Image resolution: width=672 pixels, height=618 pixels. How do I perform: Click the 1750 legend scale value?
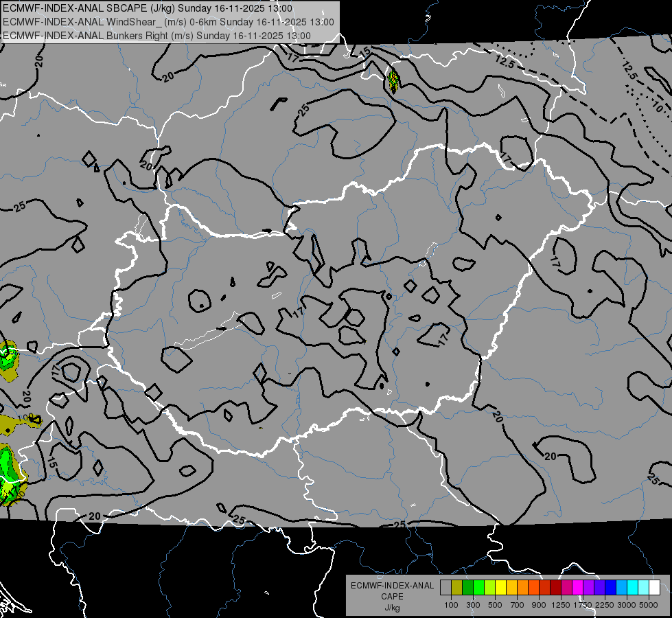pos(583,605)
